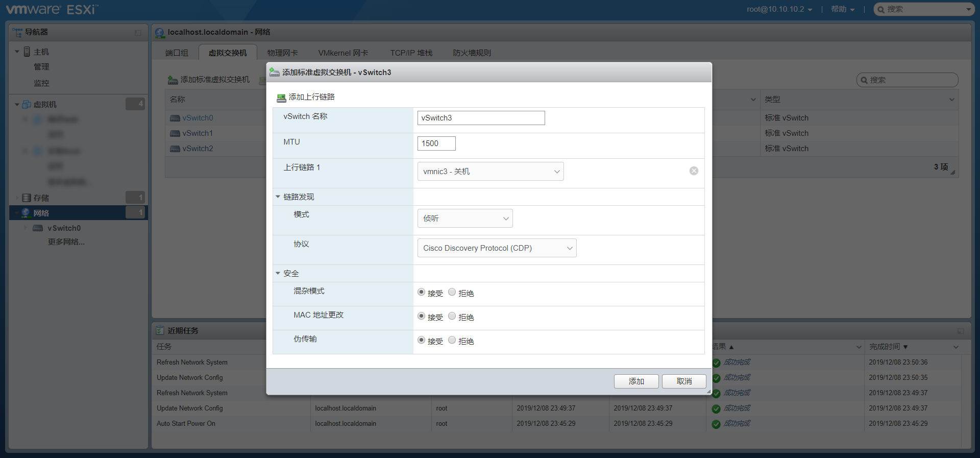Select 接受 for 伪传输
Viewport: 980px width, 458px height.
(421, 340)
